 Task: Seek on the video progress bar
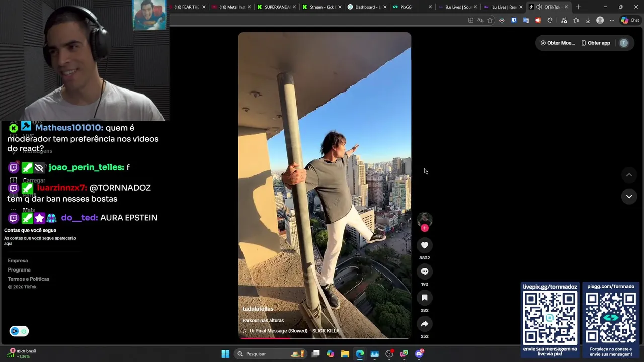click(x=325, y=338)
